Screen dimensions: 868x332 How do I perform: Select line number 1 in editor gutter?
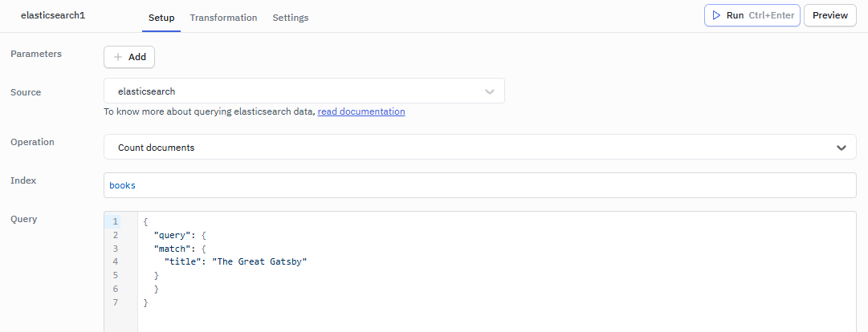pos(116,221)
